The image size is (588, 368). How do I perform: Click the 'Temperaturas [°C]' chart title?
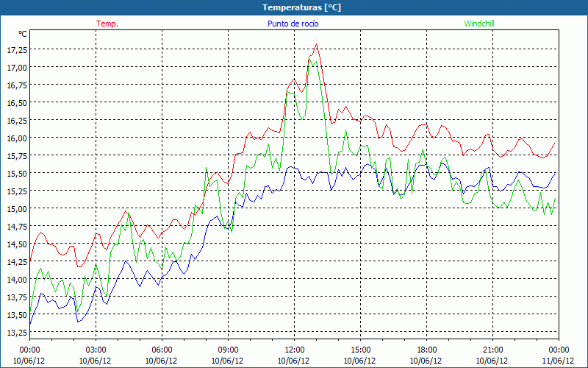301,7
